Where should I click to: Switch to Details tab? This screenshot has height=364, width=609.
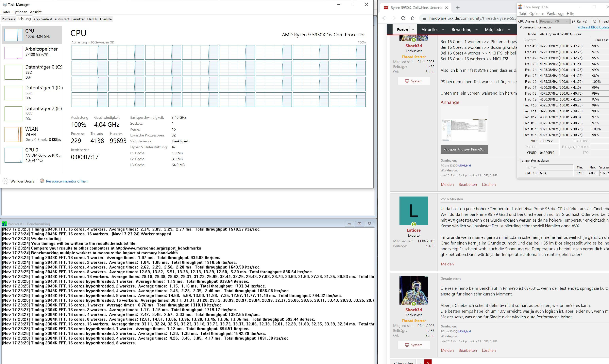tap(92, 19)
